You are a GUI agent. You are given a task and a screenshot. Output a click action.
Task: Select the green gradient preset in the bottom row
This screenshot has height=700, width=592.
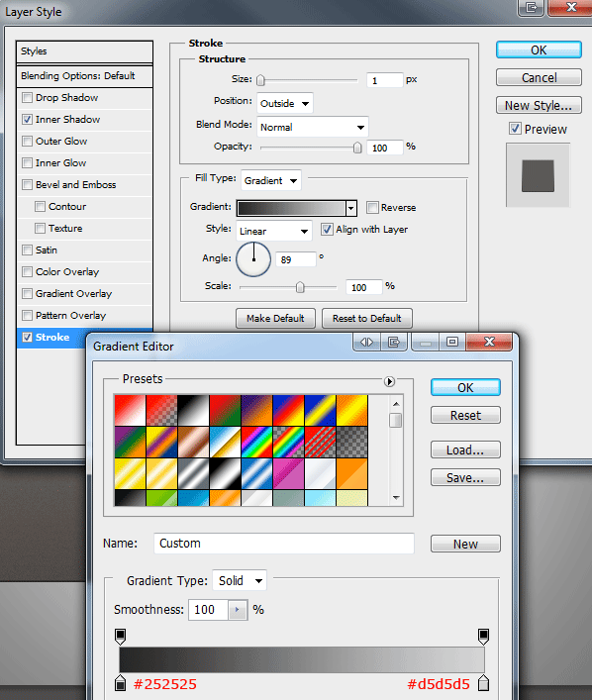[x=161, y=498]
